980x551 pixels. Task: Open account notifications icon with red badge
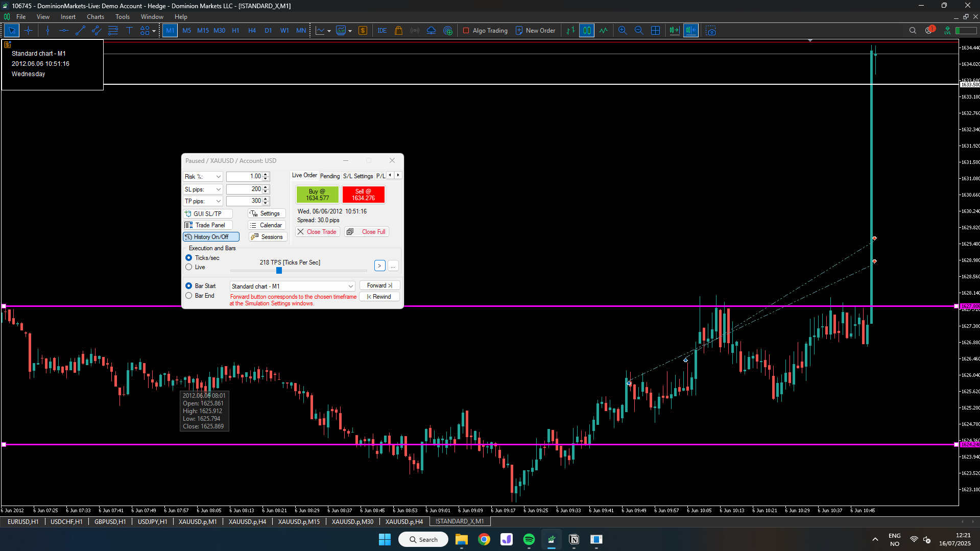[929, 30]
